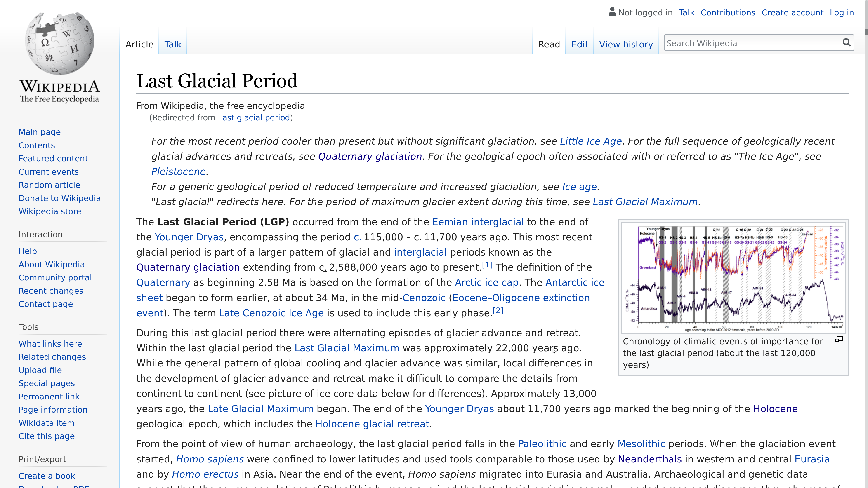This screenshot has height=488, width=868.
Task: Open the View history tab
Action: [x=626, y=44]
